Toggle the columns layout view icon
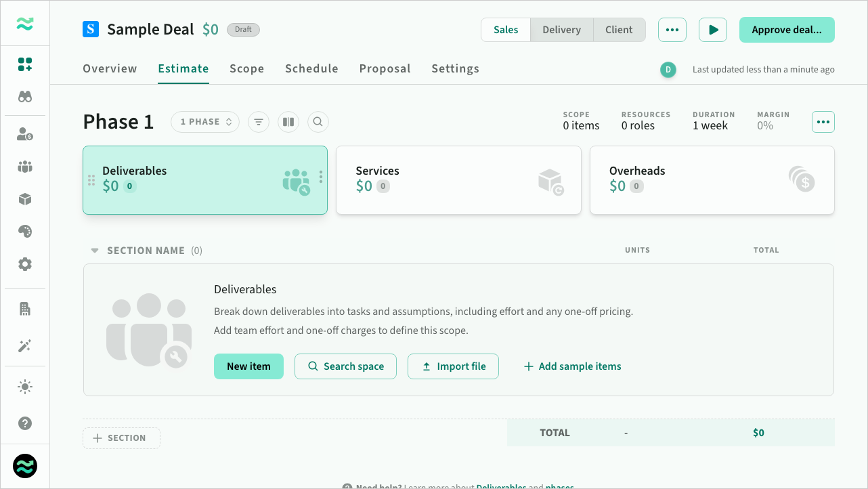This screenshot has width=868, height=489. coord(288,122)
